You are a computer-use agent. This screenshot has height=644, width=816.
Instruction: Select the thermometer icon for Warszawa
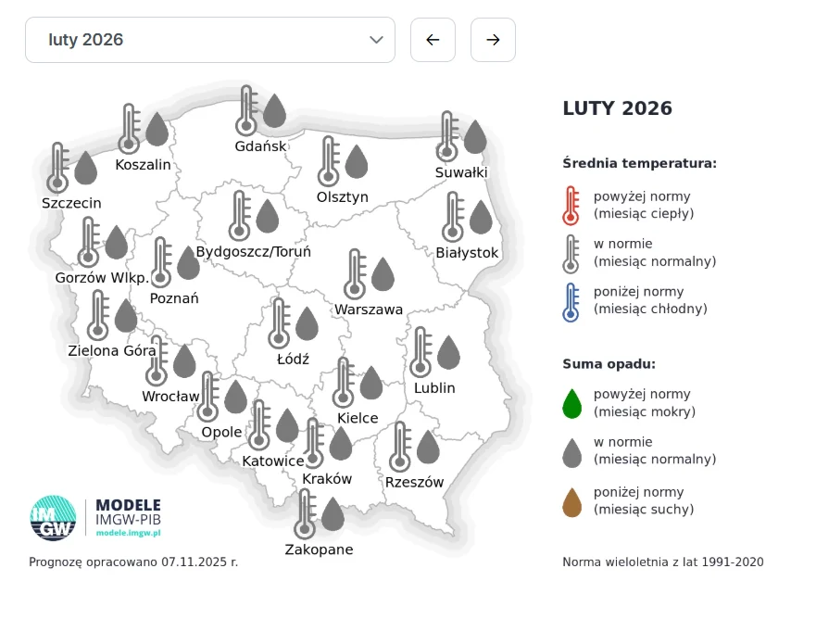(x=355, y=271)
